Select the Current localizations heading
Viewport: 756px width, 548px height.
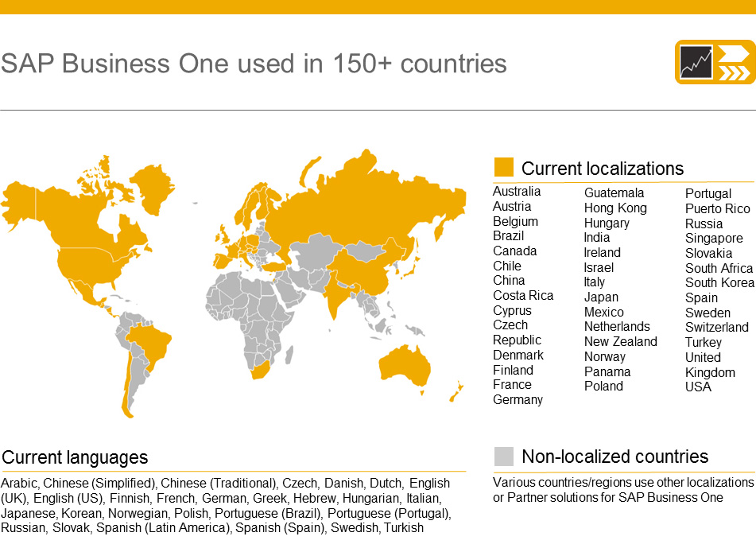pos(602,169)
